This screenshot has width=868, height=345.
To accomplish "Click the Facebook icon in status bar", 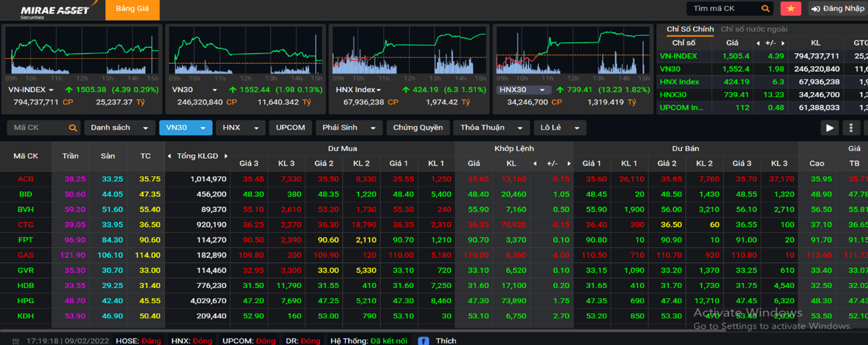I will (x=424, y=341).
